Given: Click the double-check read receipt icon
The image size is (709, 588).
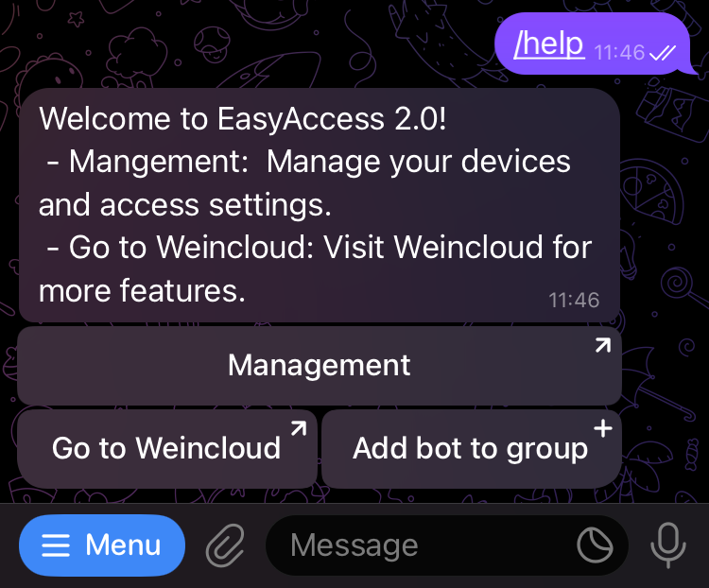Looking at the screenshot, I should (x=663, y=53).
